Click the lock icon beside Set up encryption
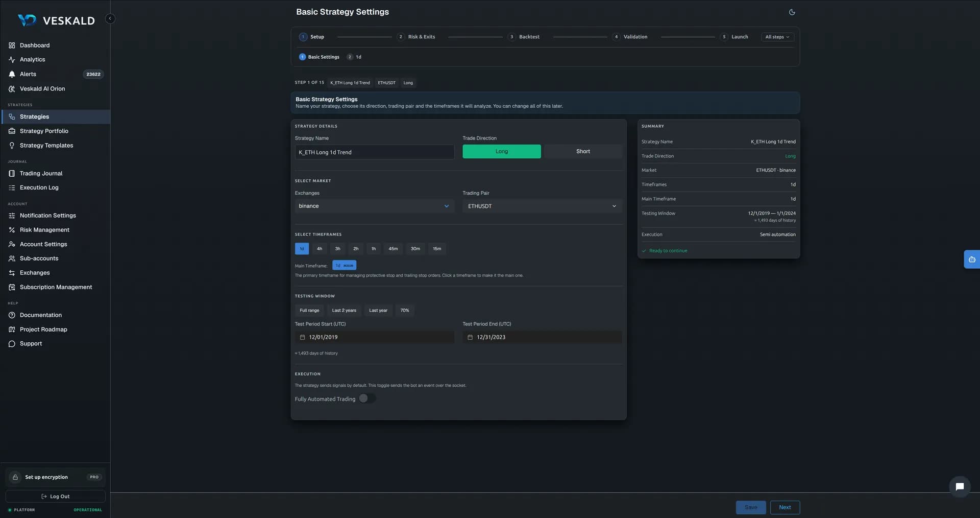 pos(15,477)
